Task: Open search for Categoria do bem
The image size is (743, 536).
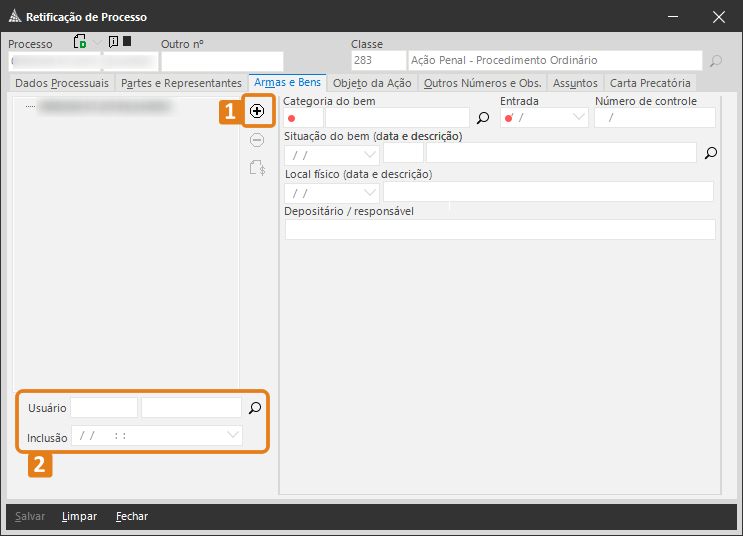Action: tap(483, 118)
